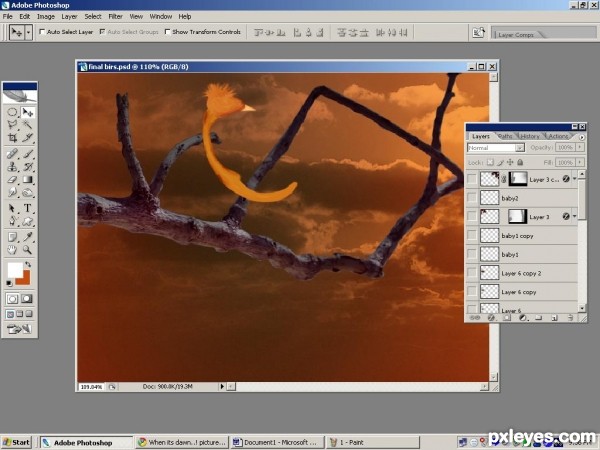Select the Dodge tool

28,192
